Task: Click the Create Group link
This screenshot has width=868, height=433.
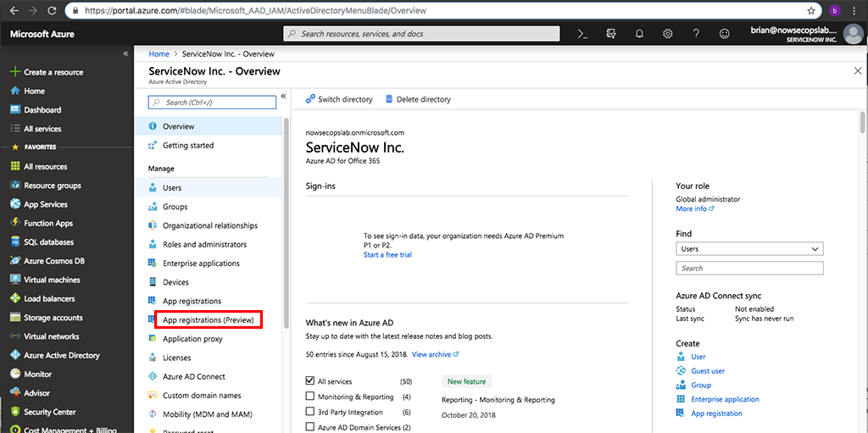Action: click(701, 385)
